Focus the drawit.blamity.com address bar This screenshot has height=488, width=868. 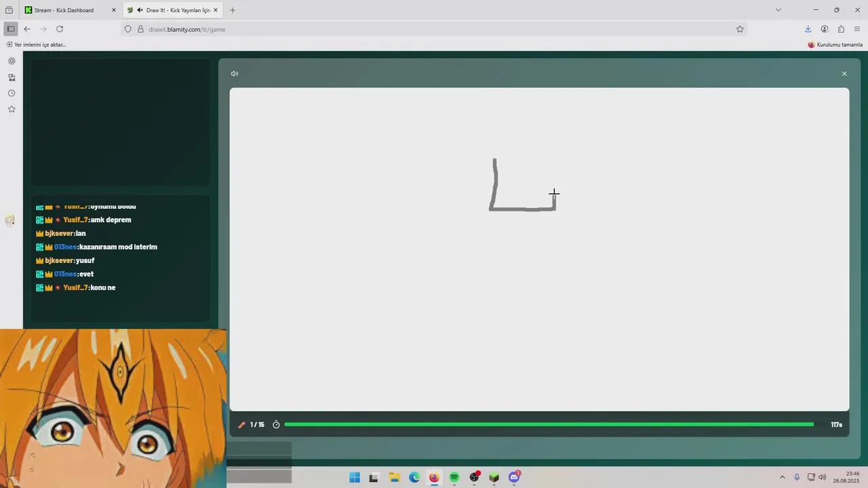434,29
